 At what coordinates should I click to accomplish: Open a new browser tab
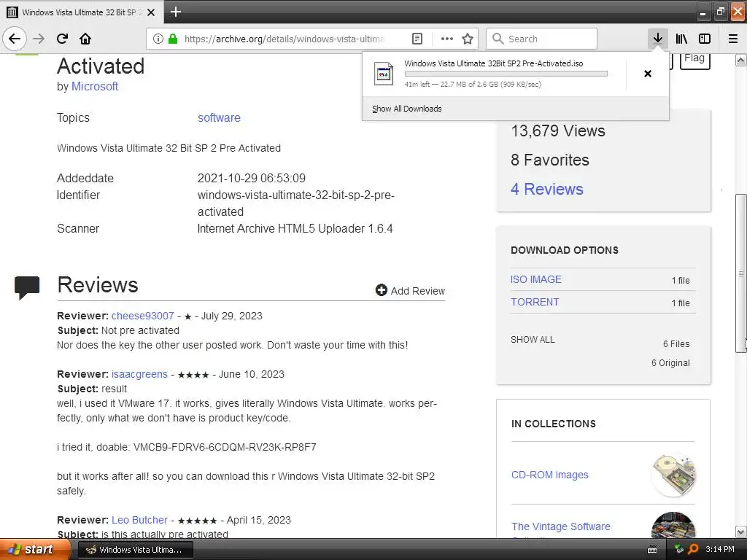176,12
